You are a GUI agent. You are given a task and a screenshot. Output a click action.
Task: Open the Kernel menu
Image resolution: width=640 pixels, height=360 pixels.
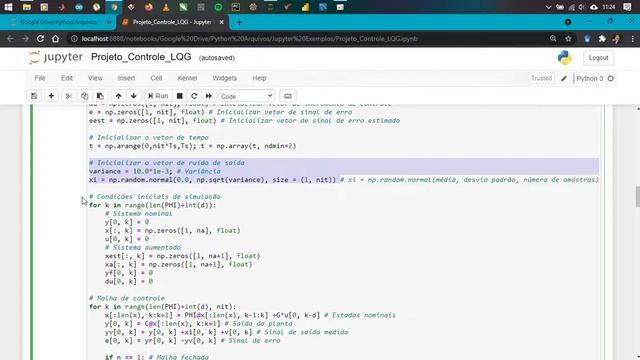coord(187,78)
